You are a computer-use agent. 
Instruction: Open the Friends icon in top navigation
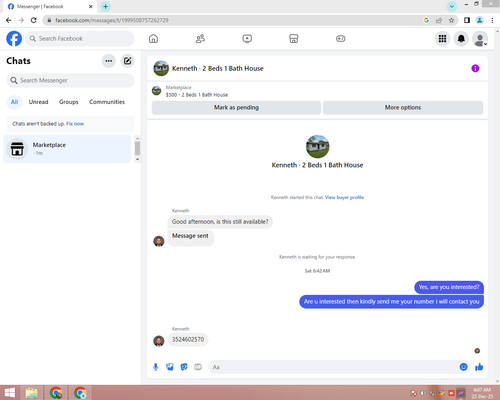point(200,39)
